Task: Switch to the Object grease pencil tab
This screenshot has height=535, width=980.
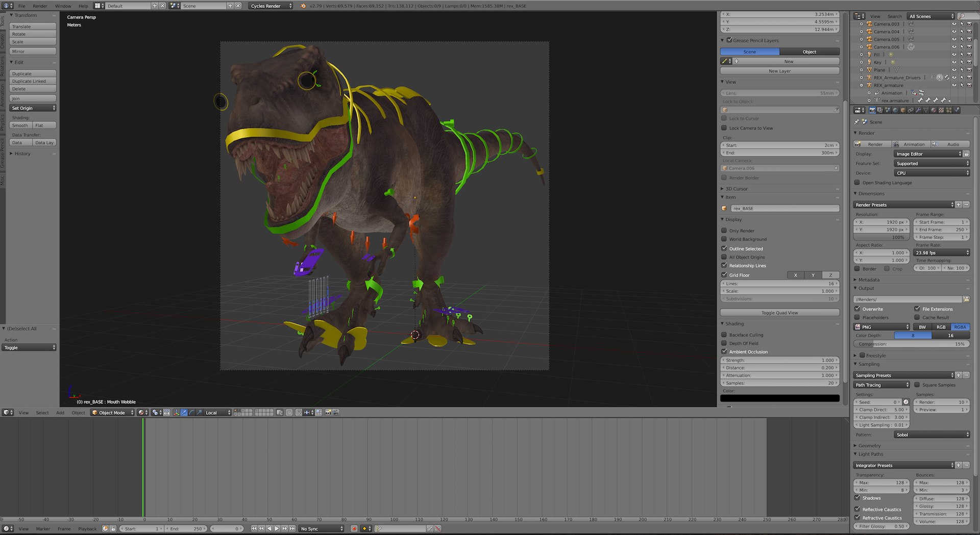Action: [x=810, y=52]
